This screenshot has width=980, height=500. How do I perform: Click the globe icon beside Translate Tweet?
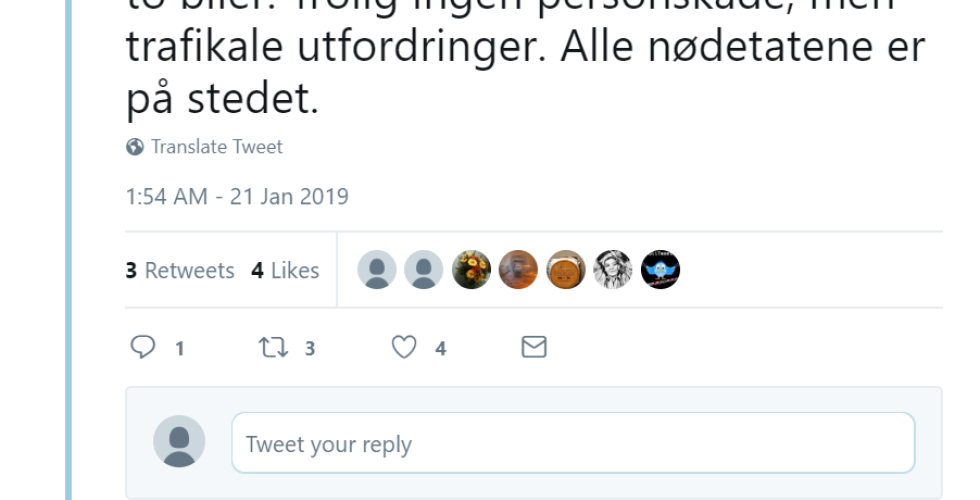pyautogui.click(x=135, y=147)
